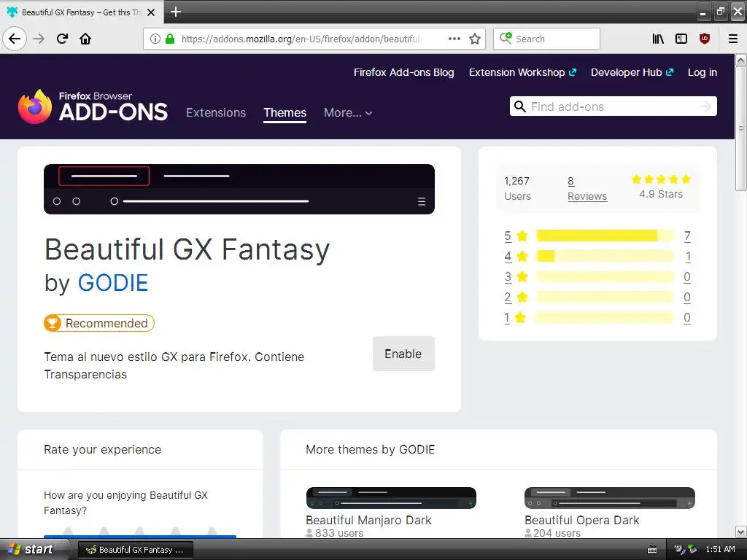Click search engine icon in Search box
The width and height of the screenshot is (747, 560).
(x=506, y=38)
